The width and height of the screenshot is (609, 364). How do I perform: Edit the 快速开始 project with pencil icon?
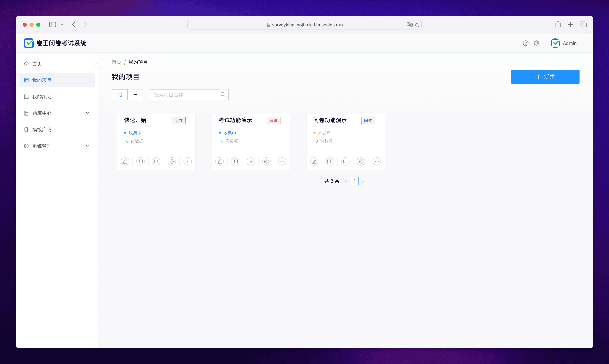click(x=125, y=161)
